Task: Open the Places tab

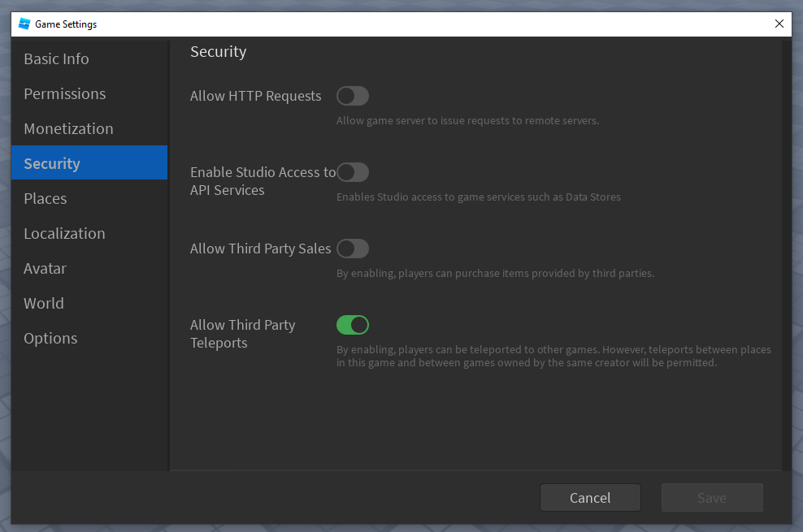Action: pyautogui.click(x=46, y=199)
